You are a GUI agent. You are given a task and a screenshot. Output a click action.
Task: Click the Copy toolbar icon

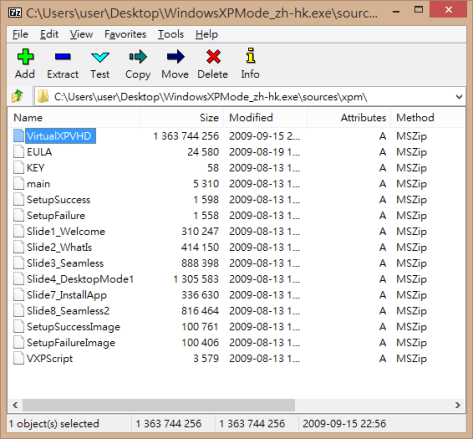pyautogui.click(x=138, y=57)
